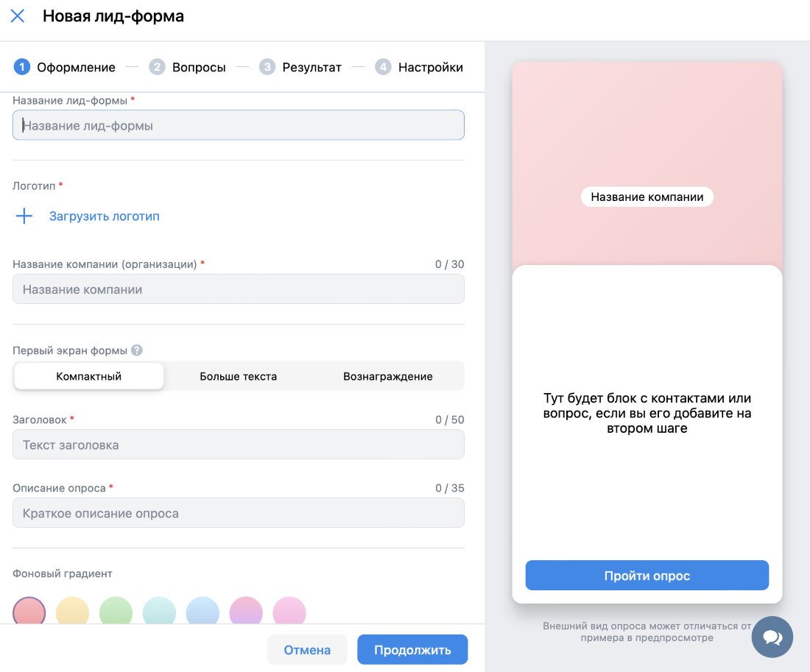810x672 pixels.
Task: Select the light blue gradient swatch
Action: click(203, 612)
